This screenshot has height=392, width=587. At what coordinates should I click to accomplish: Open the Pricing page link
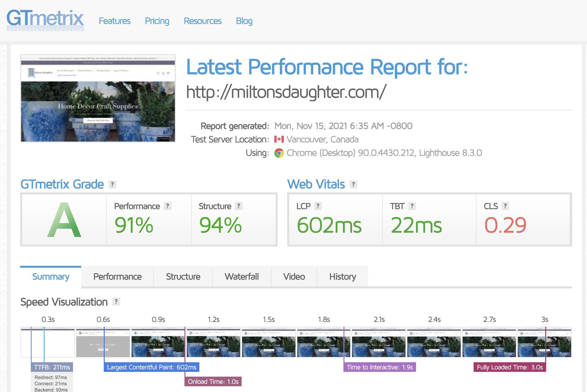click(157, 21)
